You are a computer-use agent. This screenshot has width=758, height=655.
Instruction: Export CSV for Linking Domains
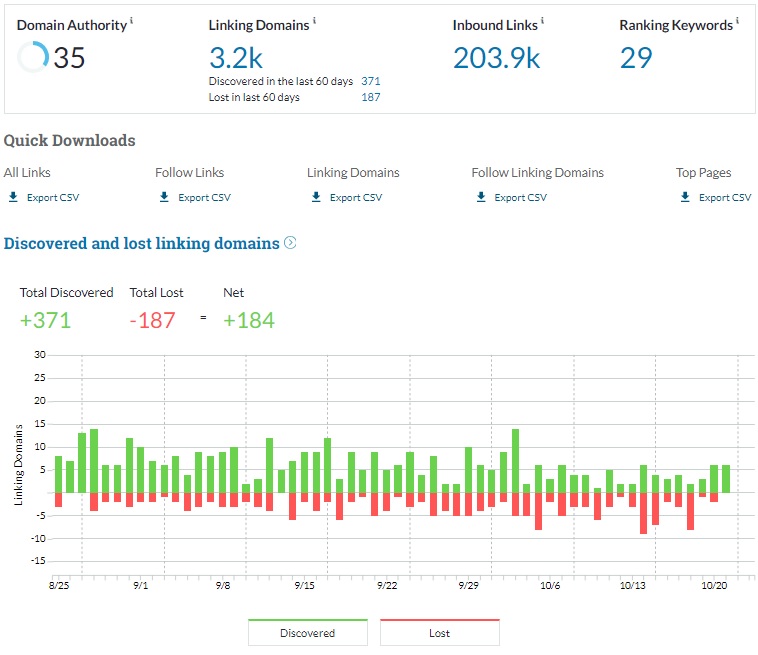(356, 197)
